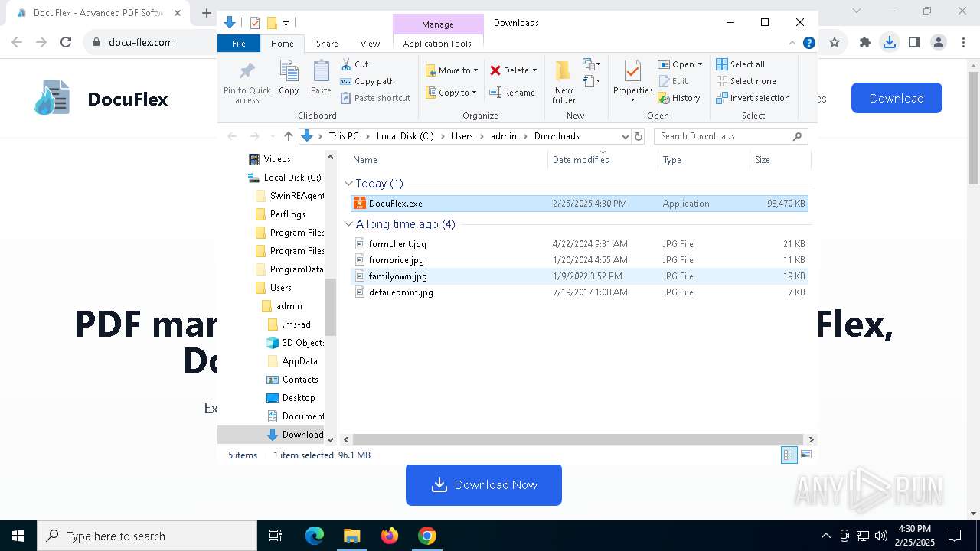Open Copy to dropdown
The width and height of the screenshot is (980, 551).
tap(451, 93)
